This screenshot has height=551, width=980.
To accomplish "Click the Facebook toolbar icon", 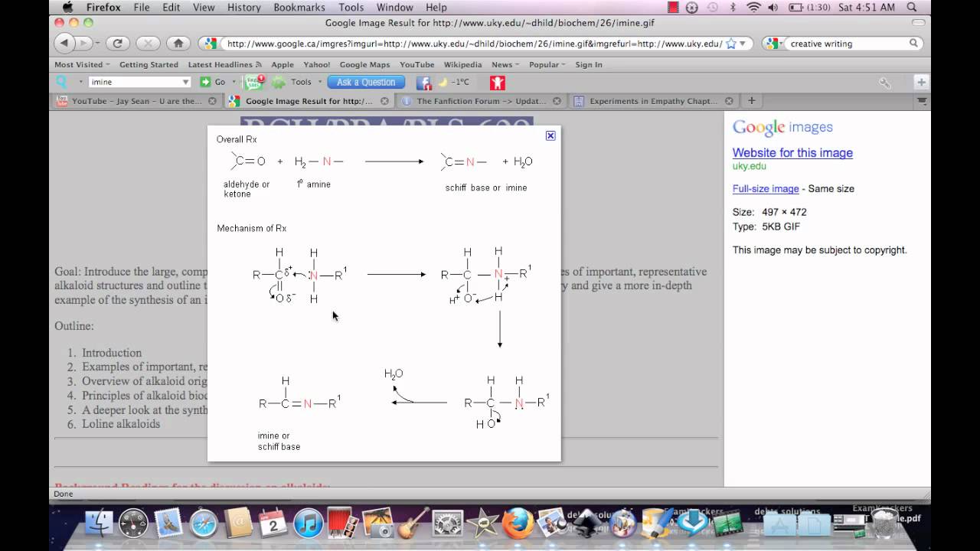I will pyautogui.click(x=423, y=82).
